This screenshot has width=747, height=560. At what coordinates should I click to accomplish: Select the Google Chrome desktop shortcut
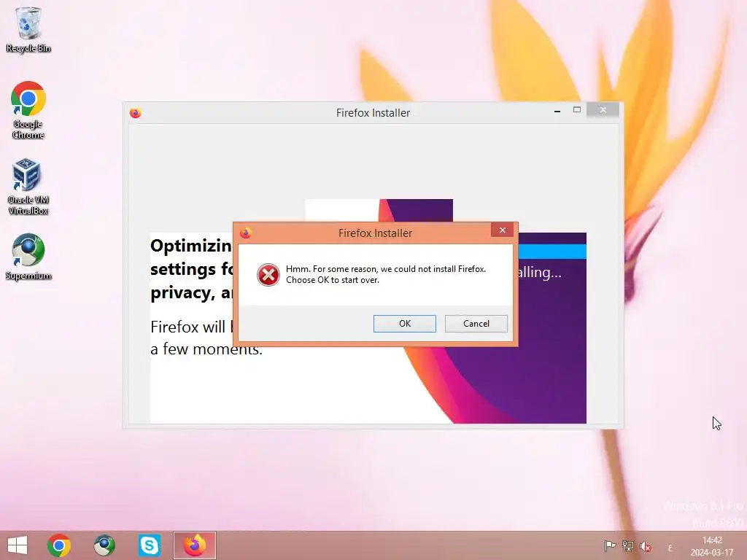pos(28,110)
